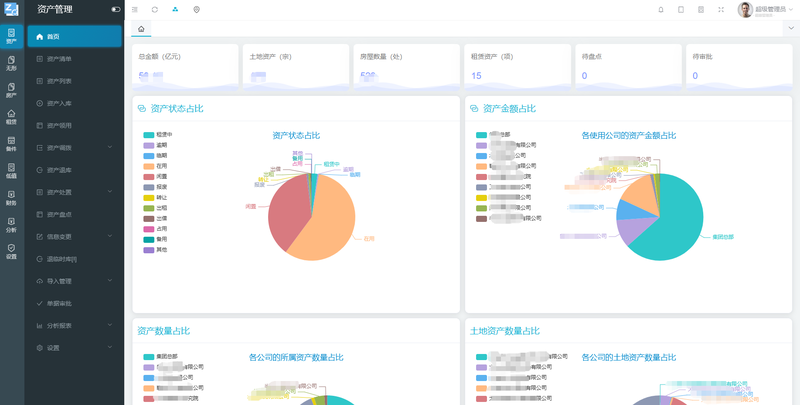This screenshot has height=405, width=800.
Task: Switch to the home icon tab
Action: click(141, 29)
